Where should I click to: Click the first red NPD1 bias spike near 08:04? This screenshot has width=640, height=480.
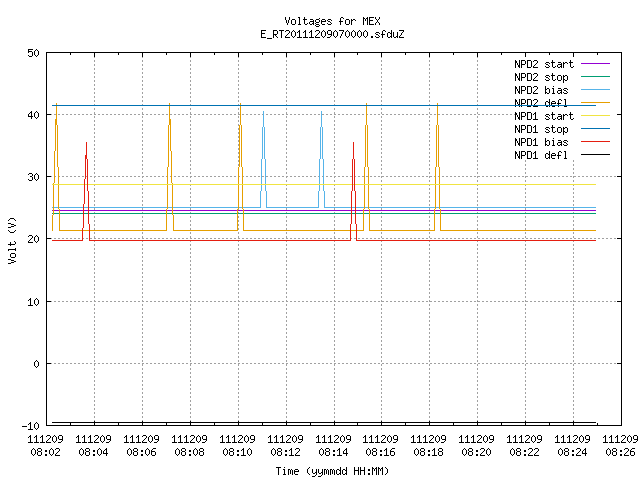pos(86,191)
